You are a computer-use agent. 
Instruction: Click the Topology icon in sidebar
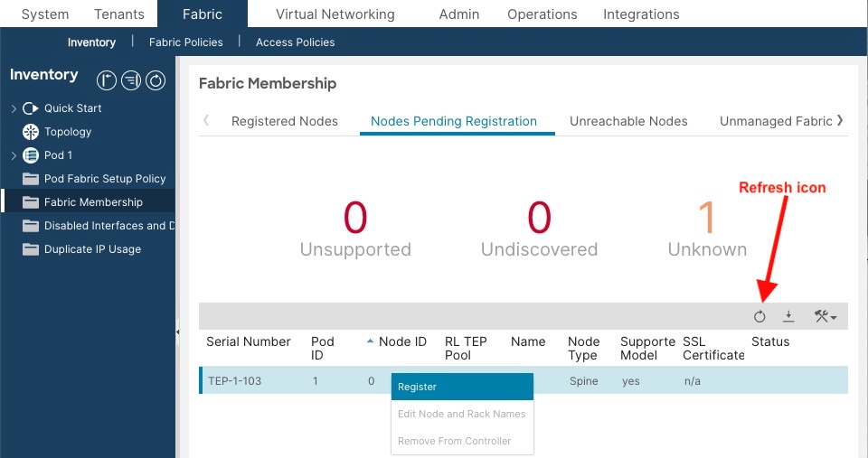point(31,132)
